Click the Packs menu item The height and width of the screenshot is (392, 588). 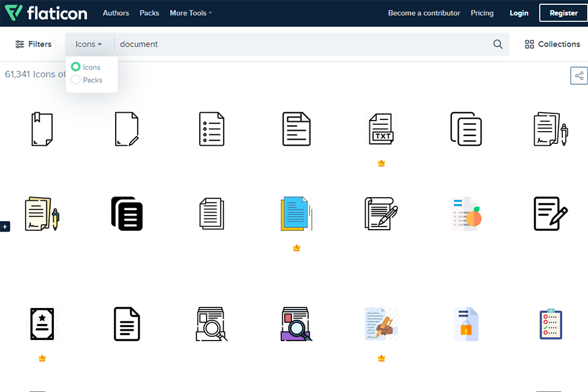149,12
